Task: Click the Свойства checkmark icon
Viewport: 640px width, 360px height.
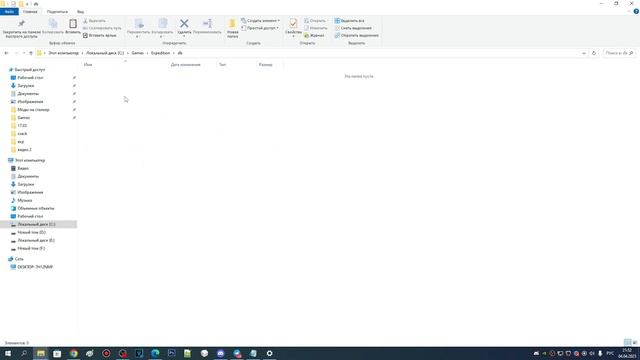Action: click(x=293, y=24)
